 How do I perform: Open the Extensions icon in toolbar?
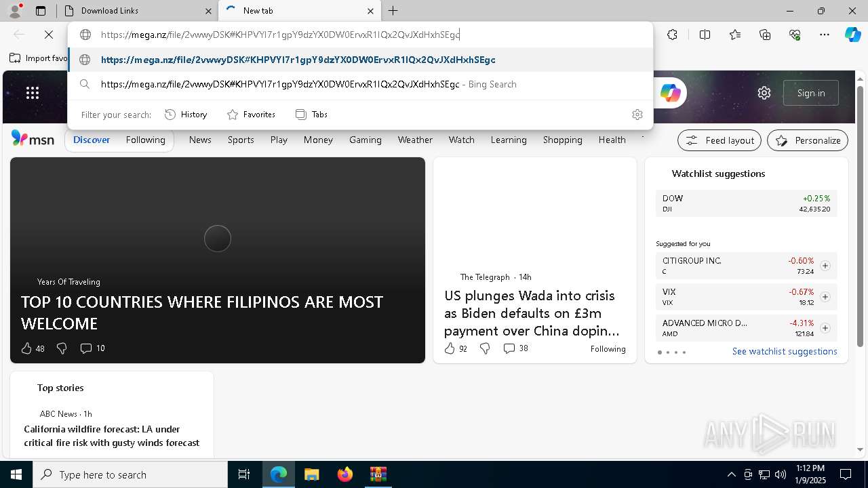672,35
